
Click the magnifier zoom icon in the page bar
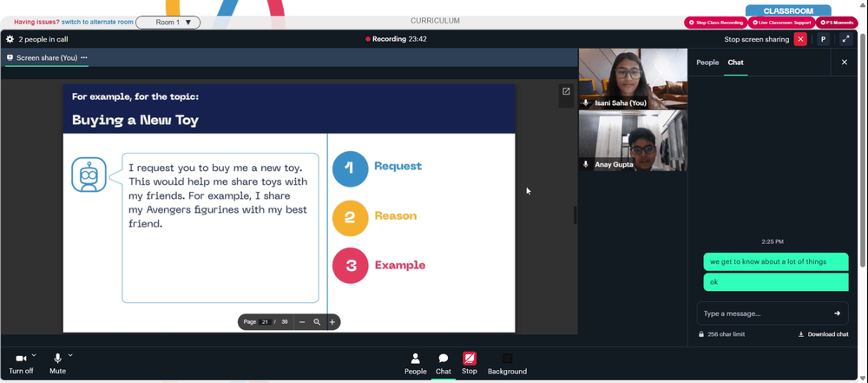317,322
